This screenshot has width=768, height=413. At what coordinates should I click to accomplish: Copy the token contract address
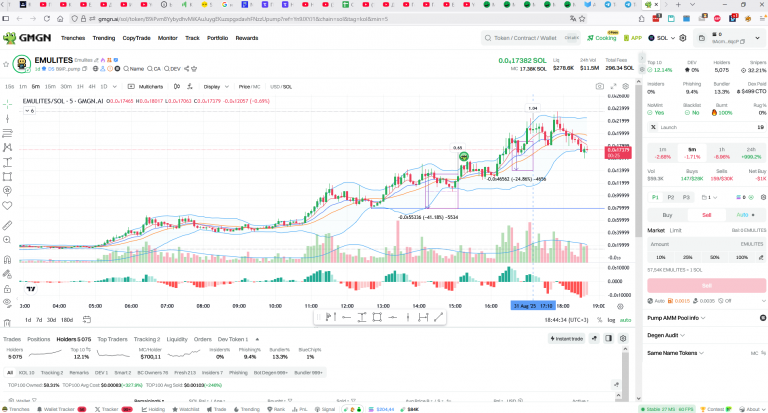(84, 69)
